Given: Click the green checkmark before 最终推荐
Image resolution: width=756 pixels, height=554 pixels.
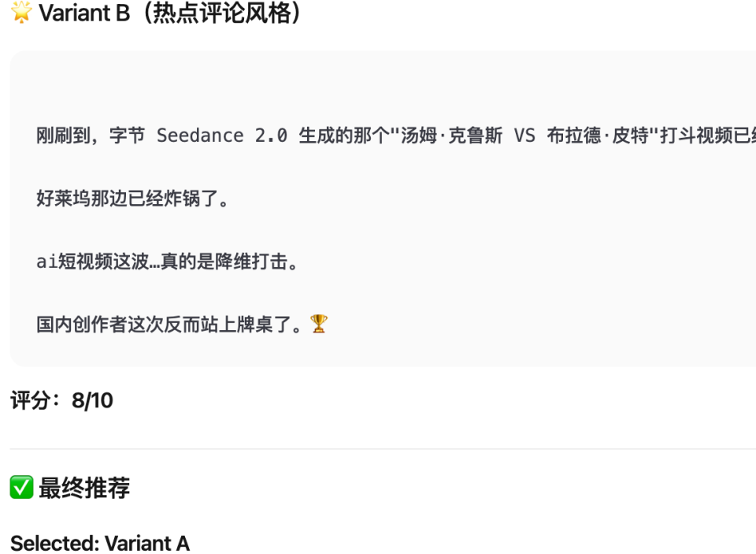Looking at the screenshot, I should coord(21,488).
